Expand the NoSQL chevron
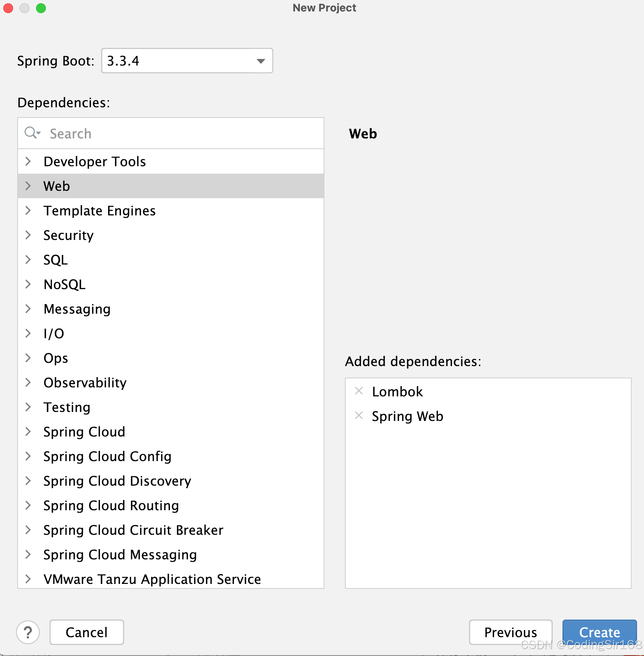This screenshot has width=644, height=656. 28,284
